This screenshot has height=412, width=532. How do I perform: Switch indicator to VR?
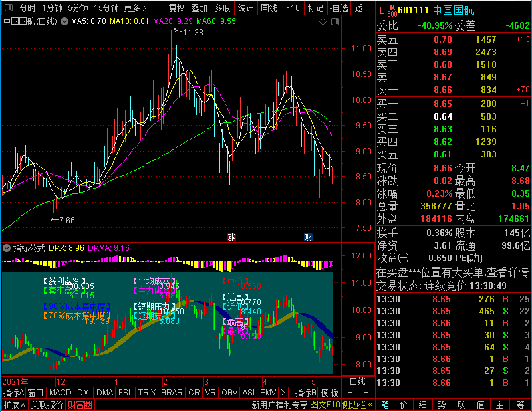click(211, 393)
